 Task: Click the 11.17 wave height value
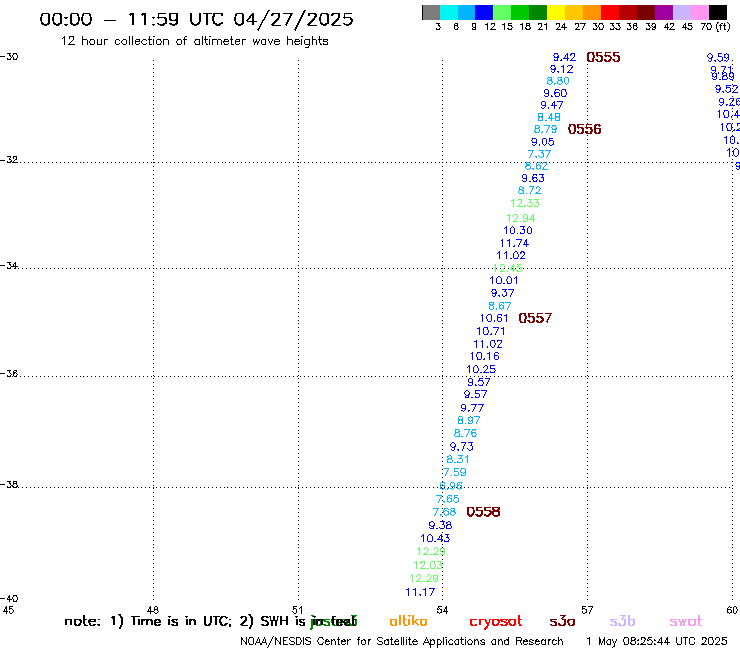pos(420,592)
